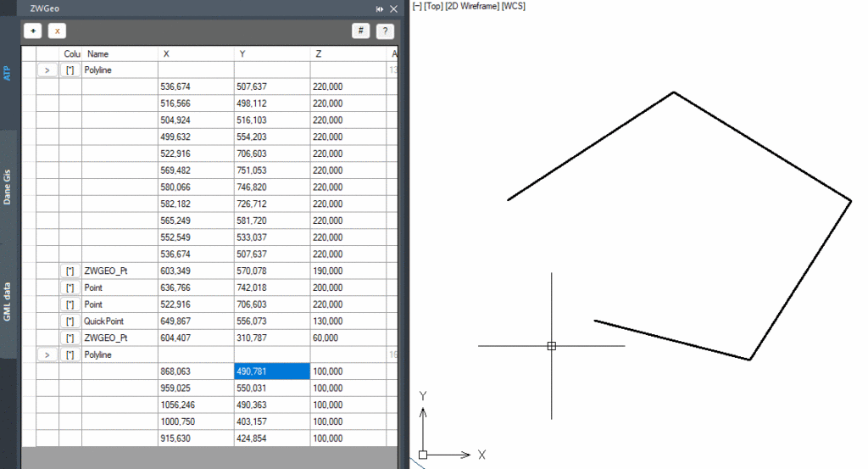The width and height of the screenshot is (868, 469).
Task: Select the Point name cell with Y 742,018
Action: [120, 288]
